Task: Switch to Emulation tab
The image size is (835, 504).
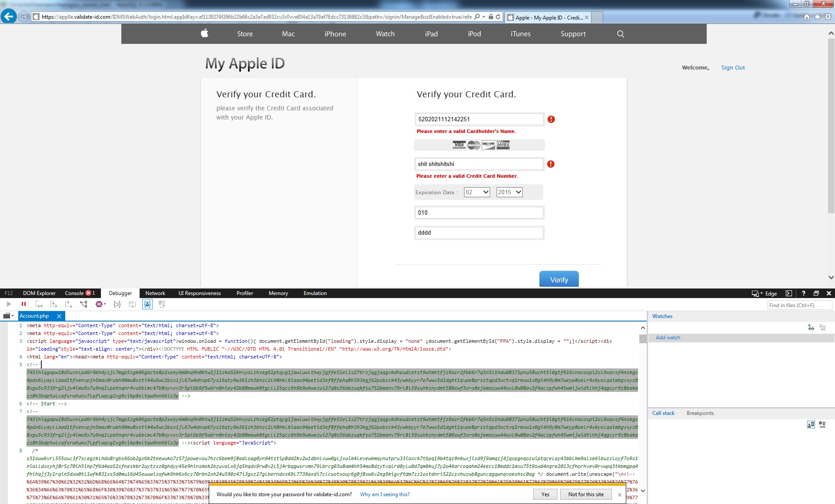Action: [x=315, y=293]
